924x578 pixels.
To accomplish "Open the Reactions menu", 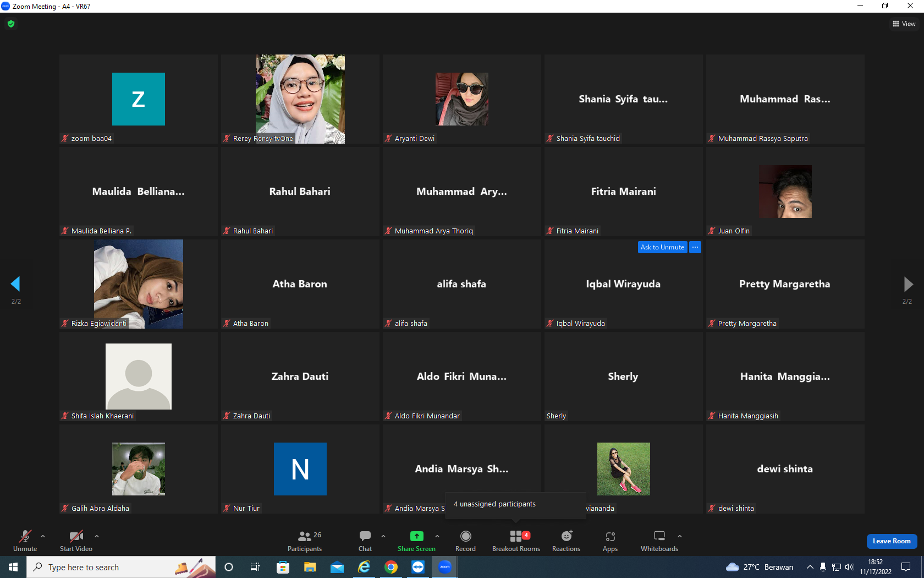I will [566, 541].
